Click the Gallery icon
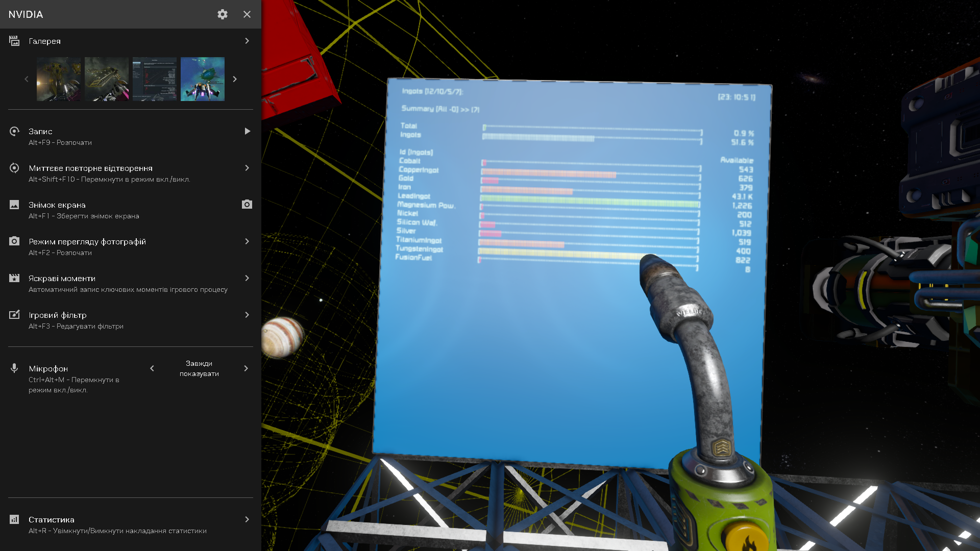Viewport: 980px width, 551px height. pyautogui.click(x=14, y=41)
